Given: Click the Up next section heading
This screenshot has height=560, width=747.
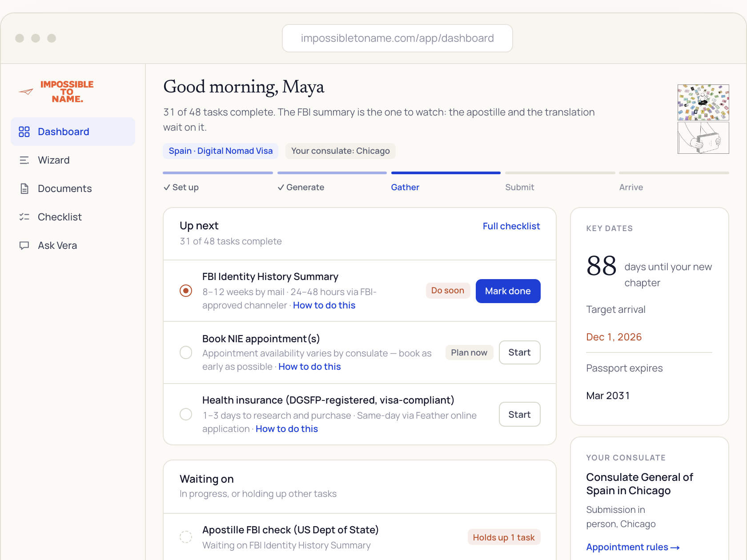Looking at the screenshot, I should [199, 226].
